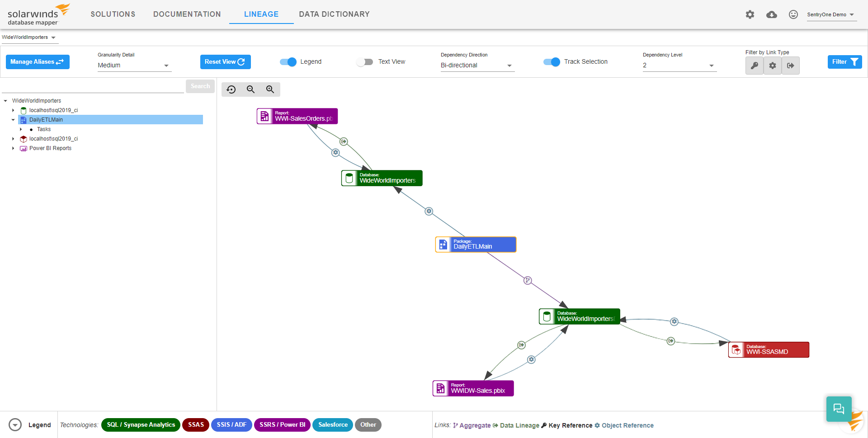Disable the Track Selection switch
The width and height of the screenshot is (868, 438).
point(552,62)
